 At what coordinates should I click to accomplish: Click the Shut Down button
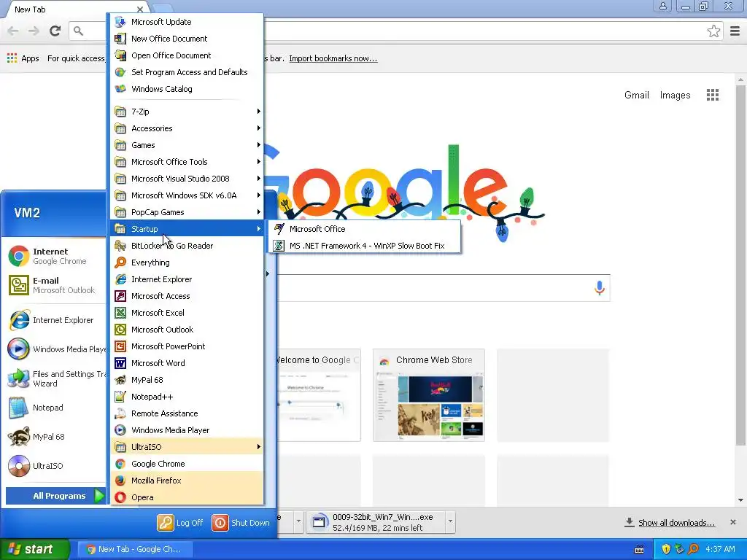pyautogui.click(x=241, y=523)
